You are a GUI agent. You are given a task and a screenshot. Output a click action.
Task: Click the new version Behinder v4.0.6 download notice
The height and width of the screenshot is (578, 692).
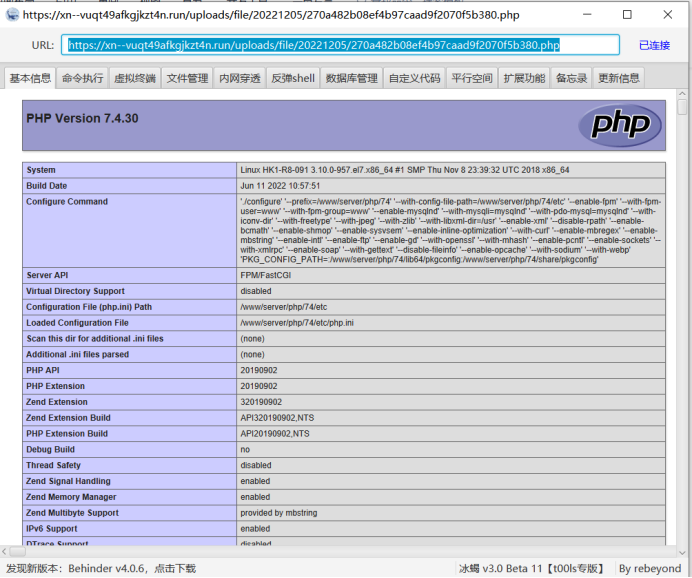[x=101, y=568]
